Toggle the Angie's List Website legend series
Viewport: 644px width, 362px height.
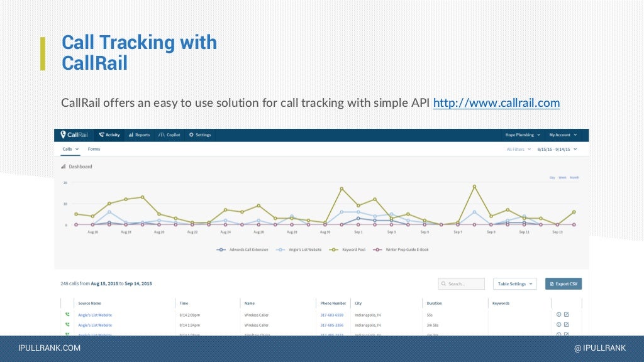(x=299, y=250)
